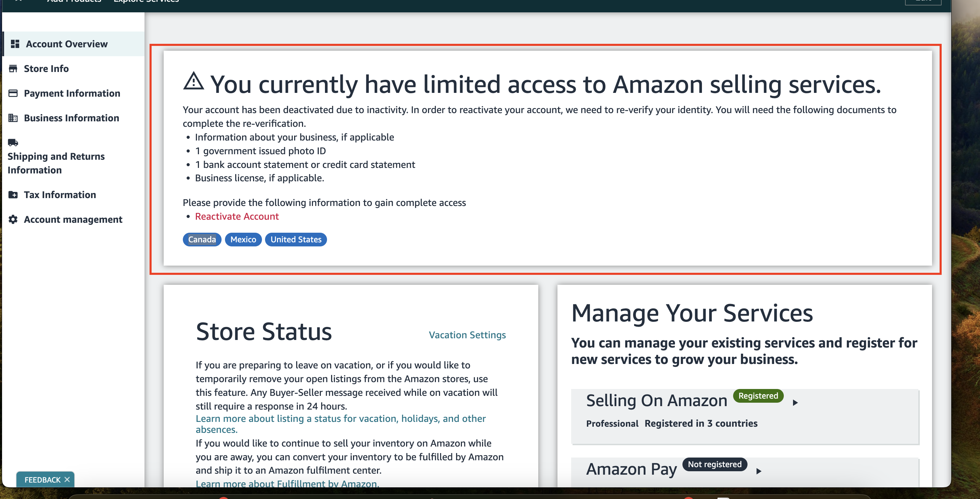The height and width of the screenshot is (499, 980).
Task: Select the United States marketplace tag
Action: tap(296, 240)
